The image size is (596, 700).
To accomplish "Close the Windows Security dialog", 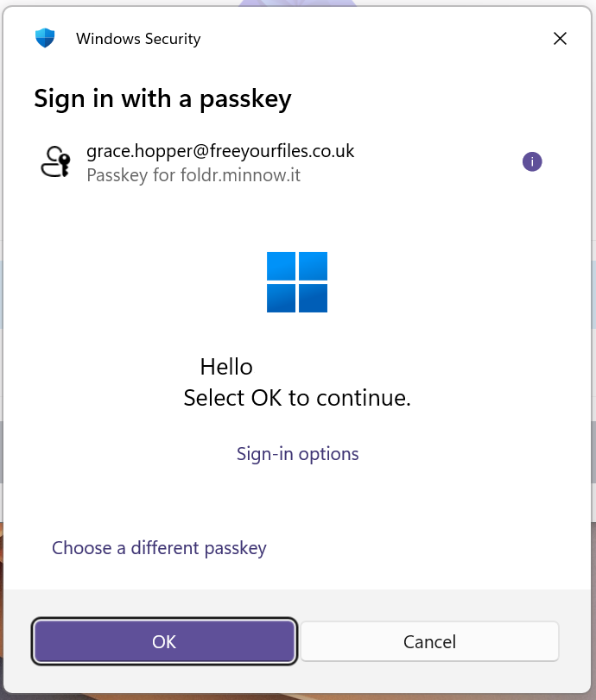I will point(560,39).
